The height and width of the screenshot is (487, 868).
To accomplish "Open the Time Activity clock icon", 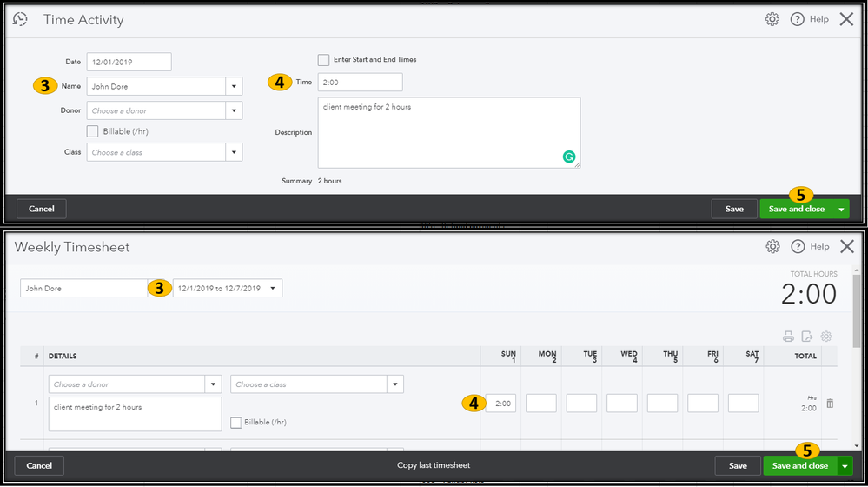I will [20, 19].
